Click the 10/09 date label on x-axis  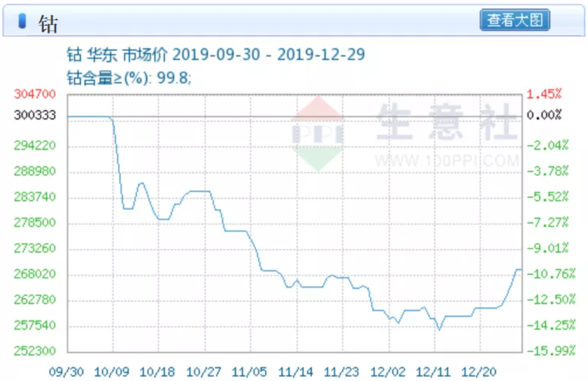pos(112,372)
